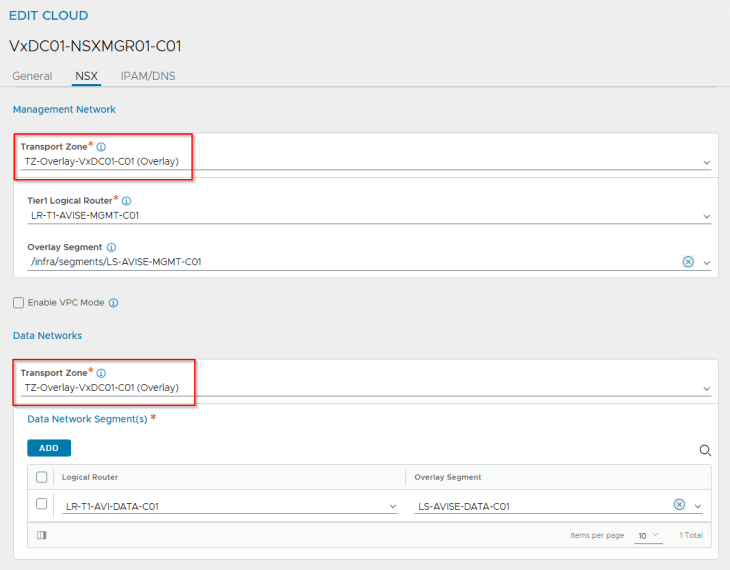Click info icon beside Tier1 Logical Router
This screenshot has width=730, height=570.
[126, 201]
